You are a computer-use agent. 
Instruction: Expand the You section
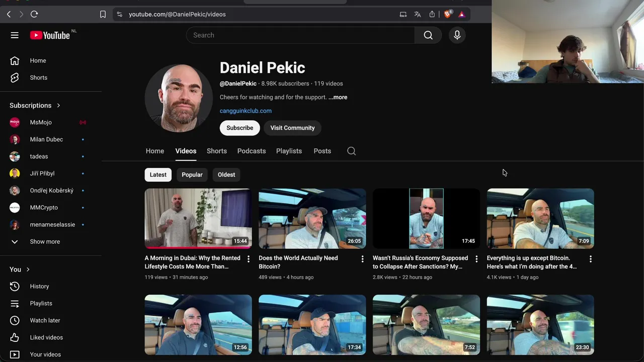[21, 269]
